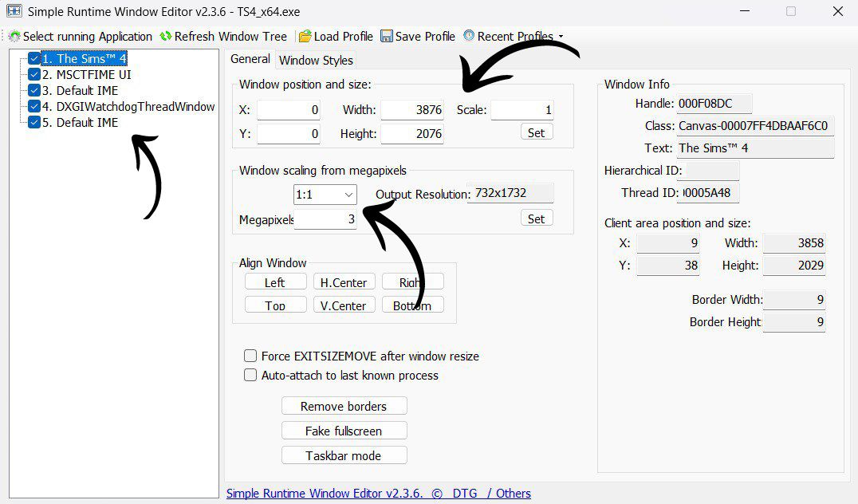The width and height of the screenshot is (858, 504).
Task: Expand the Recent Profiles dropdown arrow
Action: [561, 37]
